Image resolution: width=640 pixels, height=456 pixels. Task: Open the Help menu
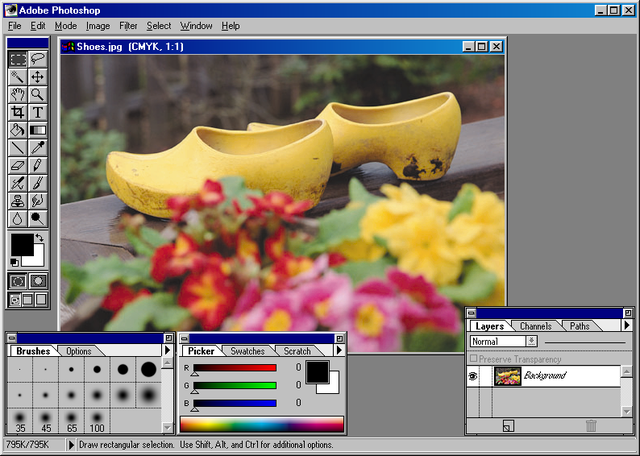pyautogui.click(x=231, y=26)
